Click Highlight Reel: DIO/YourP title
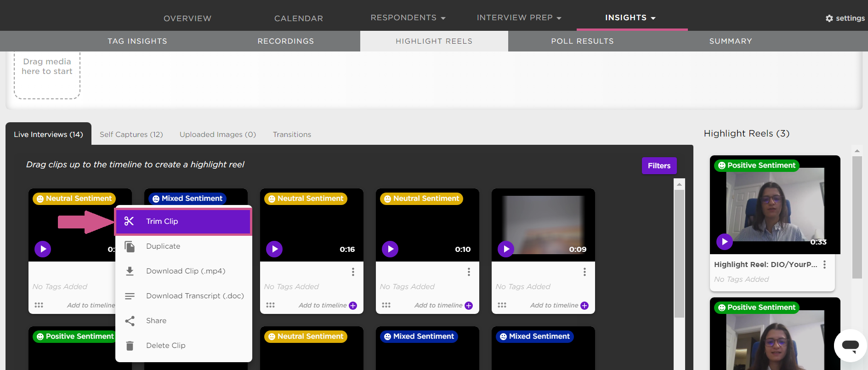This screenshot has width=868, height=370. click(766, 264)
